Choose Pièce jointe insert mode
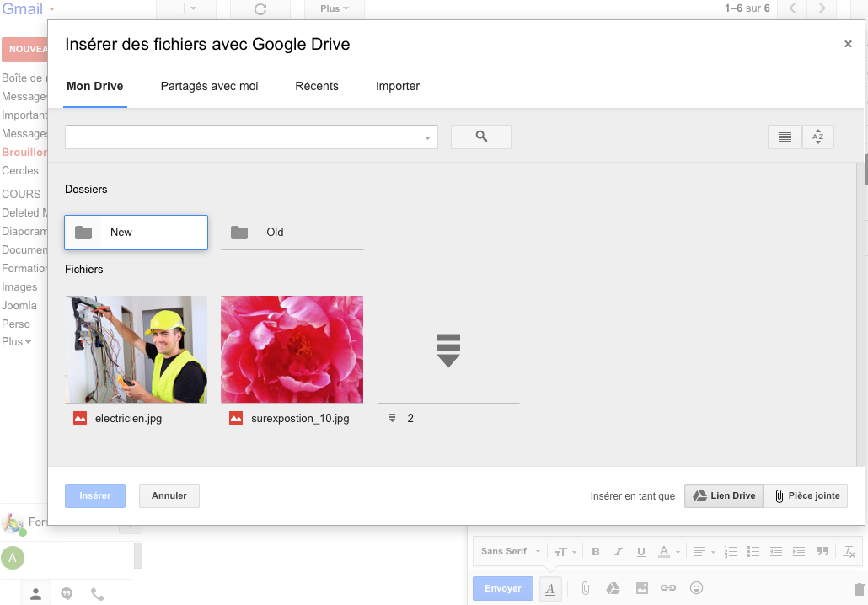The image size is (868, 605). click(806, 496)
